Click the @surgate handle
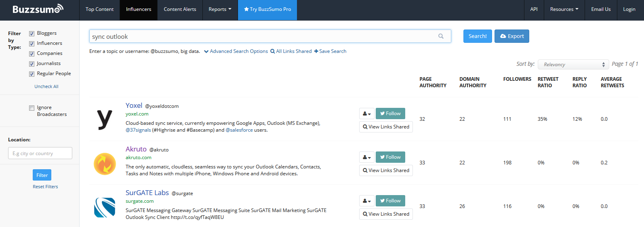Image resolution: width=644 pixels, height=227 pixels. click(x=182, y=193)
